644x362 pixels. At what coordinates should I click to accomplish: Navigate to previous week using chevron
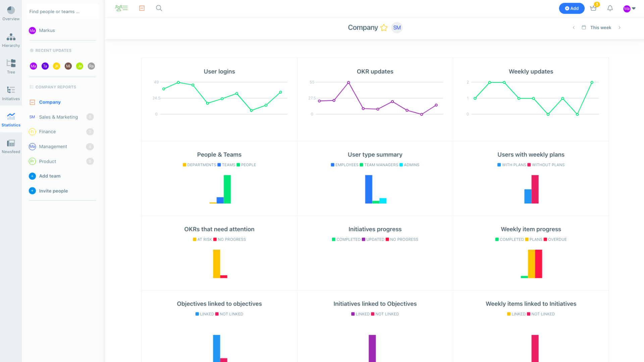(x=574, y=28)
